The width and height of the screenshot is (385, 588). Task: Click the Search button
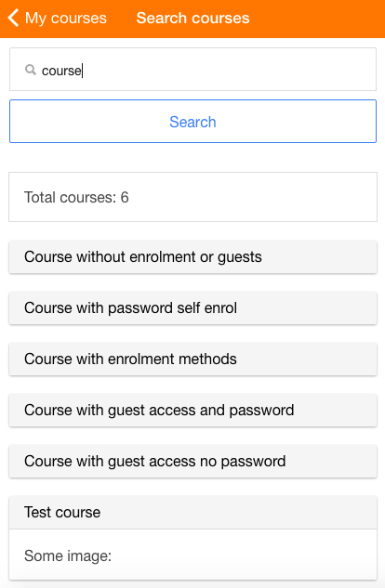click(192, 121)
